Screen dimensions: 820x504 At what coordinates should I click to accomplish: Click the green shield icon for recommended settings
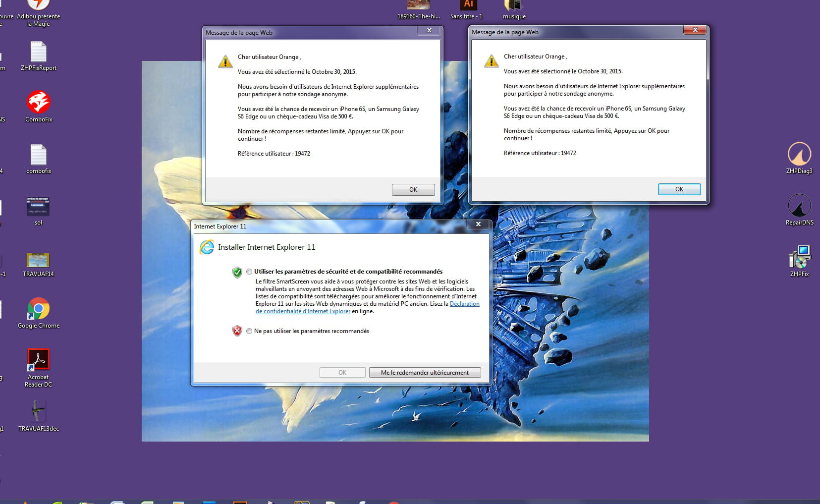(237, 272)
